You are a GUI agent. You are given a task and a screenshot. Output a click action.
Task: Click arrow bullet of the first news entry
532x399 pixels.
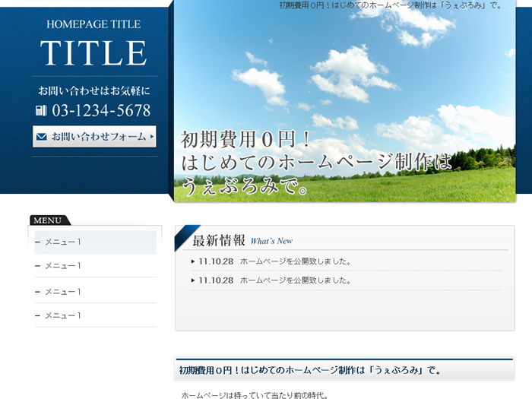click(x=193, y=261)
